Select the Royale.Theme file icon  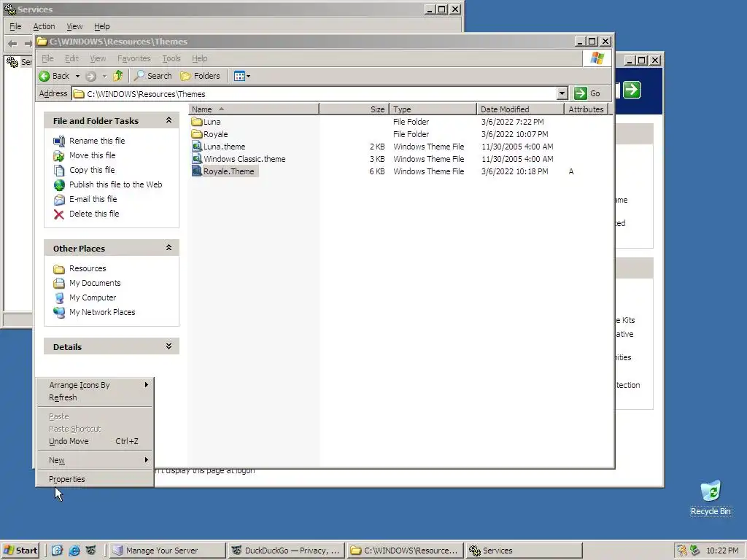(x=197, y=171)
